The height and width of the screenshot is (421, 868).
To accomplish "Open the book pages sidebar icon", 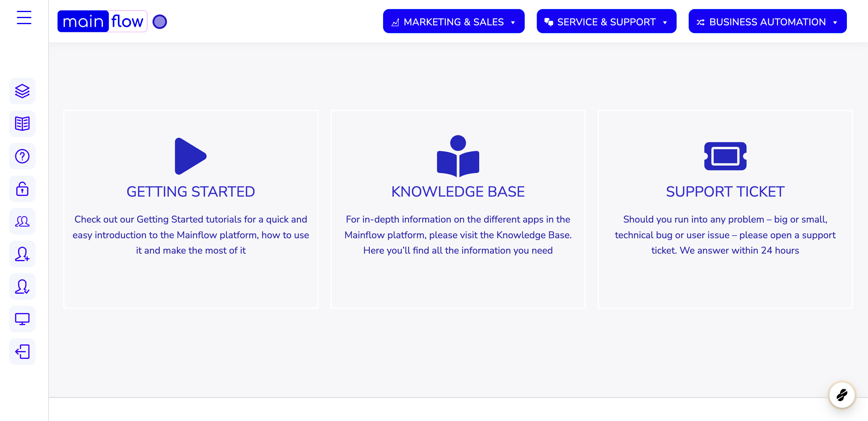I will tap(22, 124).
